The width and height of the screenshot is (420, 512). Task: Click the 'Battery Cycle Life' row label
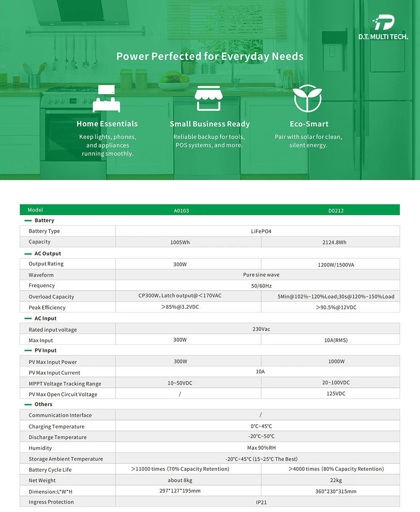pyautogui.click(x=50, y=470)
